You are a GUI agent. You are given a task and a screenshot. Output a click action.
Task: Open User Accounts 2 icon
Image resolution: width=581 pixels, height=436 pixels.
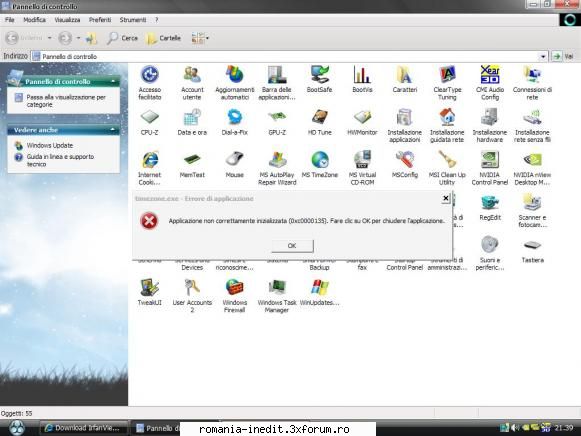192,296
